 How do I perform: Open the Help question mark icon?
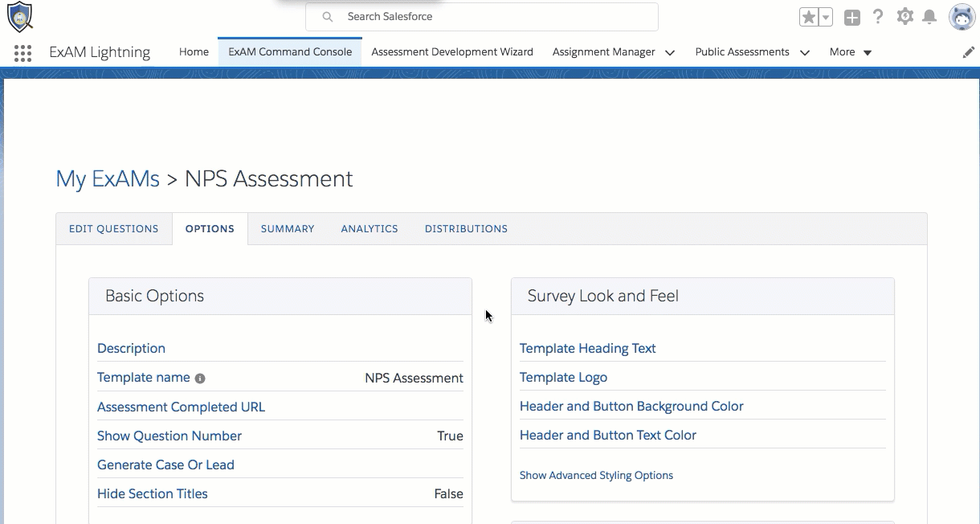[x=878, y=17]
